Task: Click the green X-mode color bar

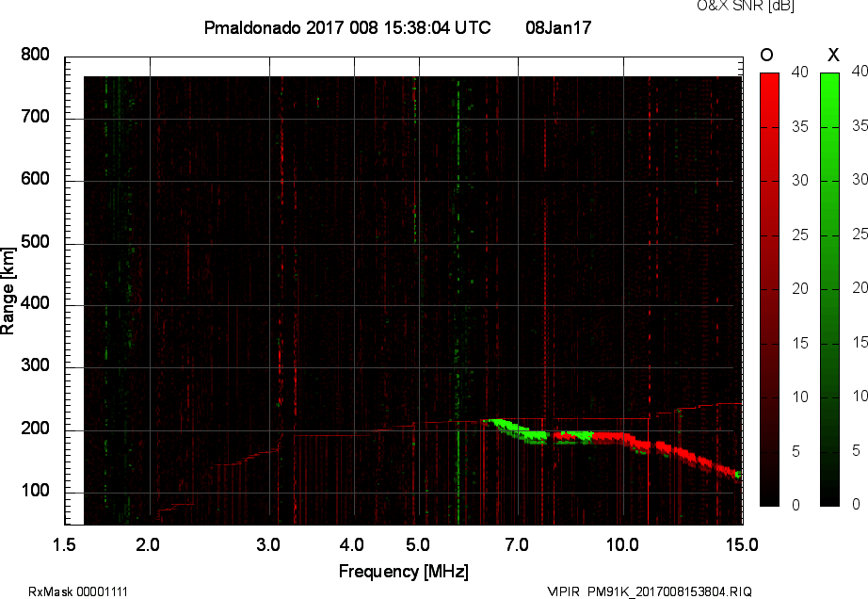Action: click(829, 289)
